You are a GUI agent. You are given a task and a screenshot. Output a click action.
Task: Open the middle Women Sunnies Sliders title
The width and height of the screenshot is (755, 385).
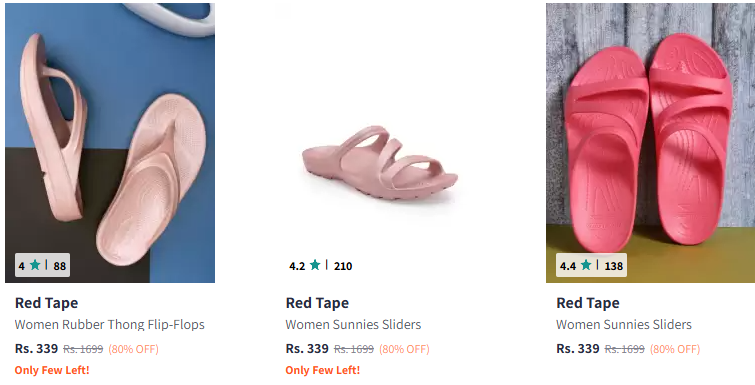coord(353,325)
